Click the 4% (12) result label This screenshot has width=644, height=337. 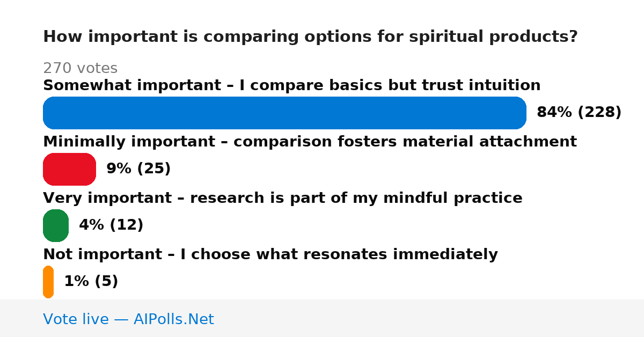tap(111, 225)
